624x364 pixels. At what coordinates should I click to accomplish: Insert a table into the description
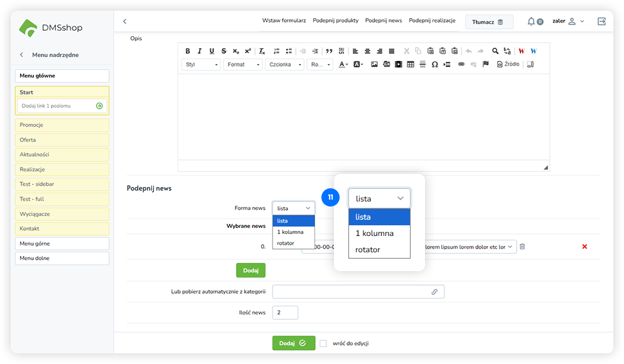click(x=411, y=64)
